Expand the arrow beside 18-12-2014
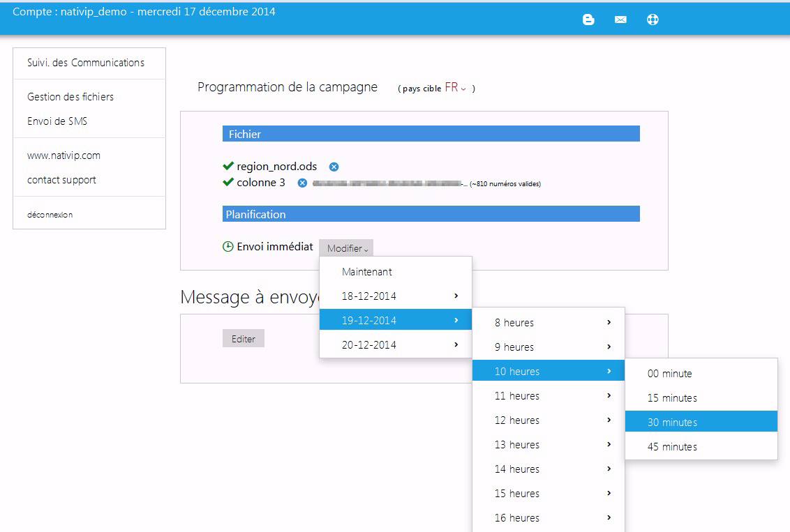 tap(456, 296)
